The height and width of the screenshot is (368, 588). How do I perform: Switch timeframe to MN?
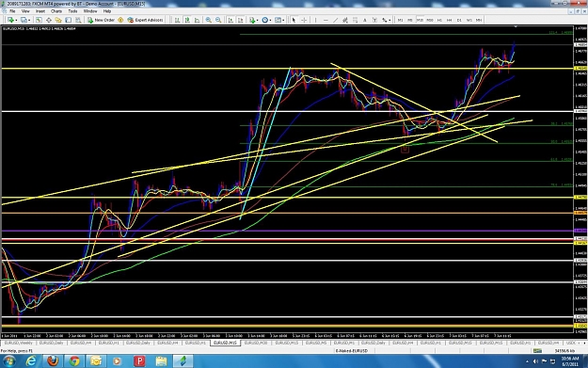479,20
